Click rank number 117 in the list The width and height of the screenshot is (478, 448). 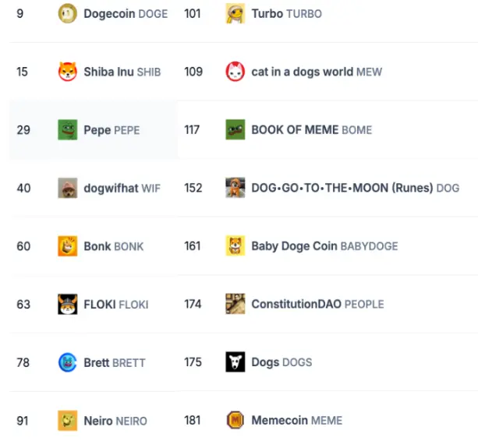(x=192, y=130)
